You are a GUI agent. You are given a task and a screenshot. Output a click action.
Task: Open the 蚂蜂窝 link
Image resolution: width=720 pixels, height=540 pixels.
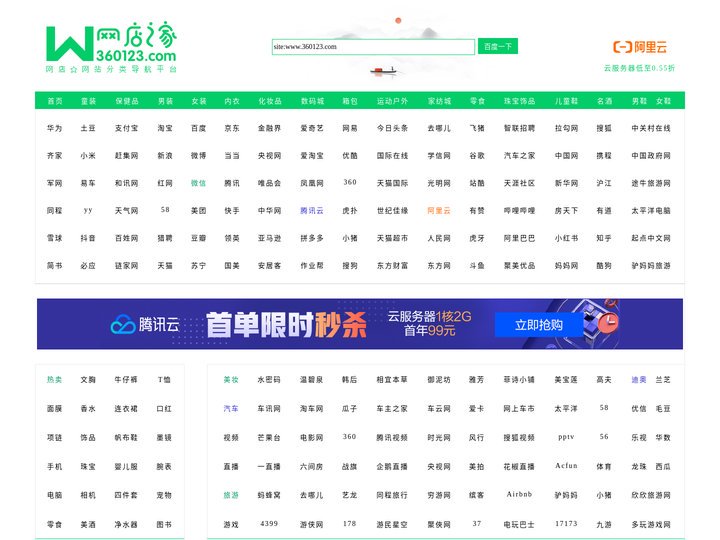point(269,495)
